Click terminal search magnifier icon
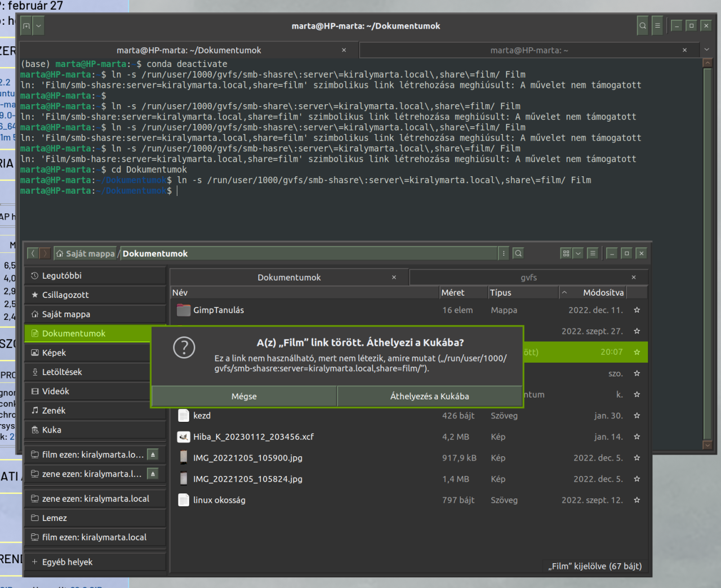721x588 pixels. [x=643, y=26]
